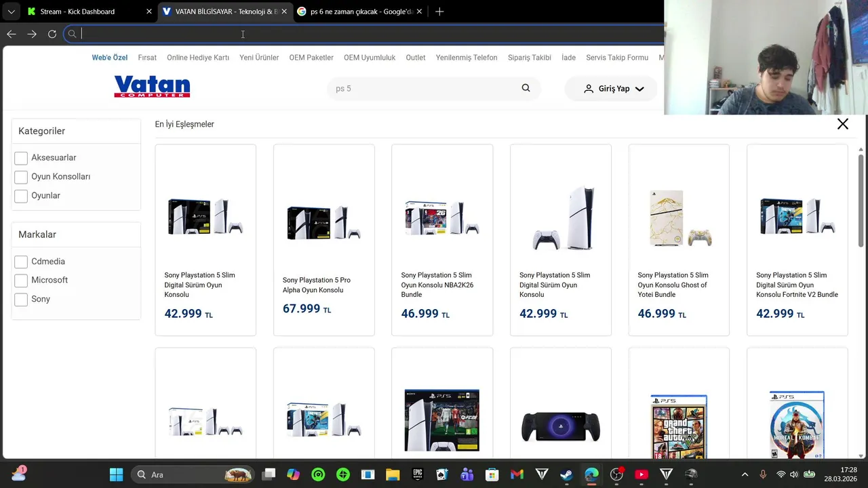The height and width of the screenshot is (488, 868).
Task: Open the Windows Start menu
Action: pyautogui.click(x=116, y=474)
